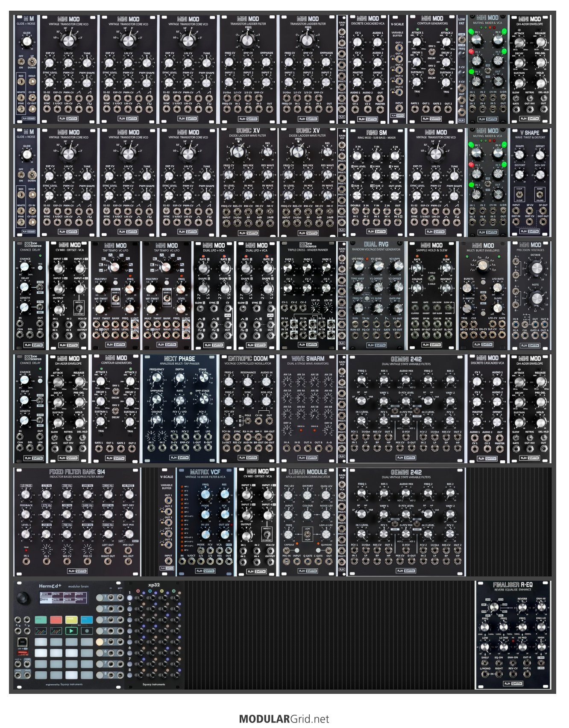Turn the RESONANCE knob on Entropic Doom
This screenshot has width=569, height=728.
248,381
